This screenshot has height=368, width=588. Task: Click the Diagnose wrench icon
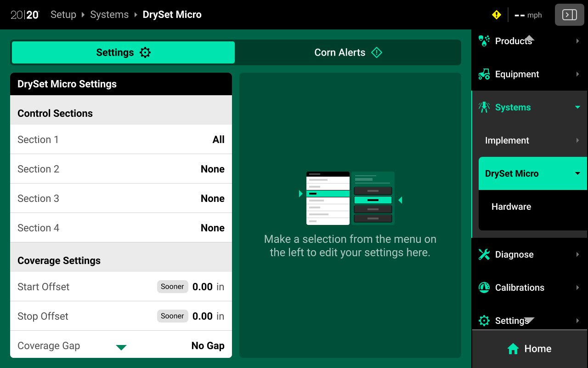(x=484, y=254)
